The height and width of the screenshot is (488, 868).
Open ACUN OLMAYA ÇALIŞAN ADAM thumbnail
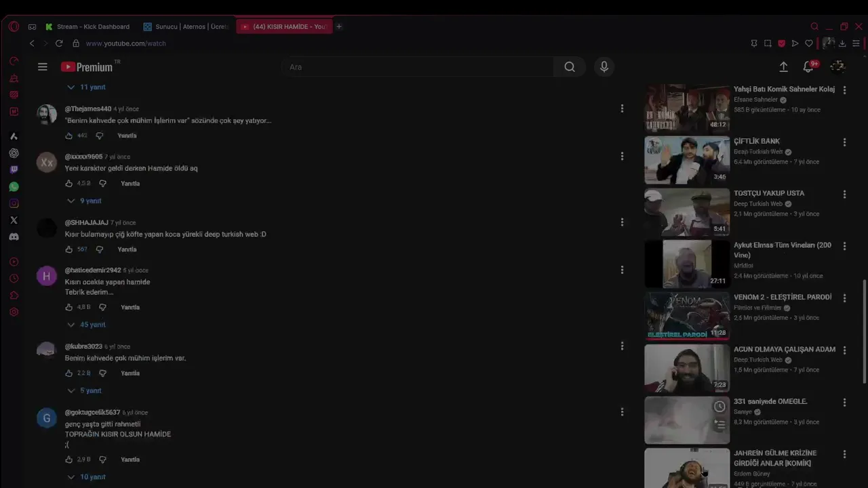click(687, 368)
